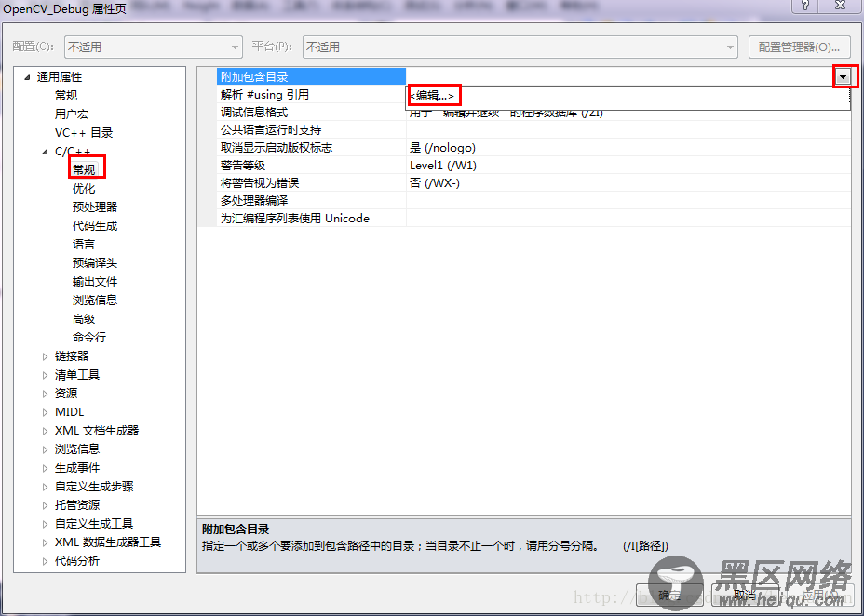Select the 用户宏 tree item
Screen dimensions: 864x616
coord(72,114)
